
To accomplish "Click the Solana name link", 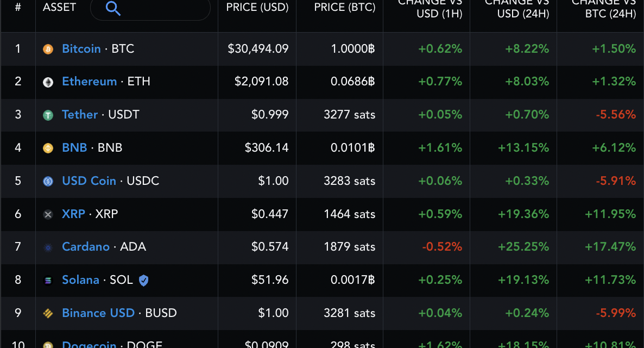I will [80, 280].
